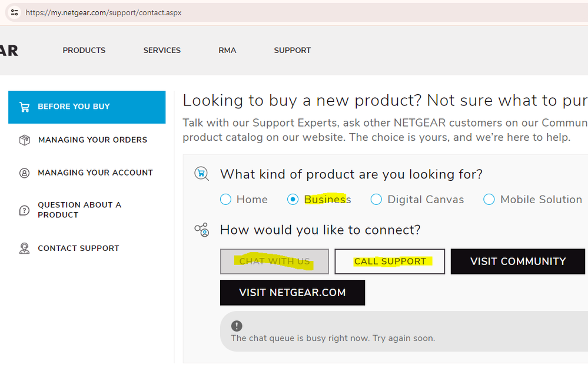Viewport: 588px width, 384px height.
Task: Click the support agent icon in sidebar
Action: click(24, 249)
